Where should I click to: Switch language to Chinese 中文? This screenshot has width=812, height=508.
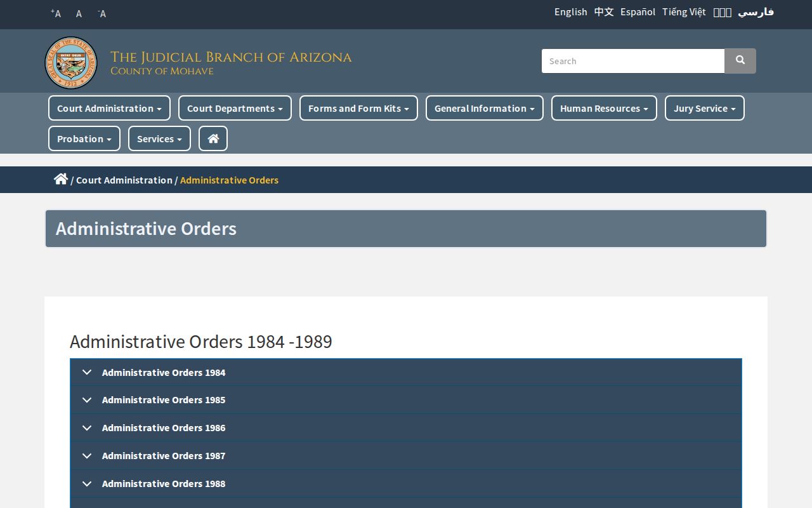click(604, 12)
